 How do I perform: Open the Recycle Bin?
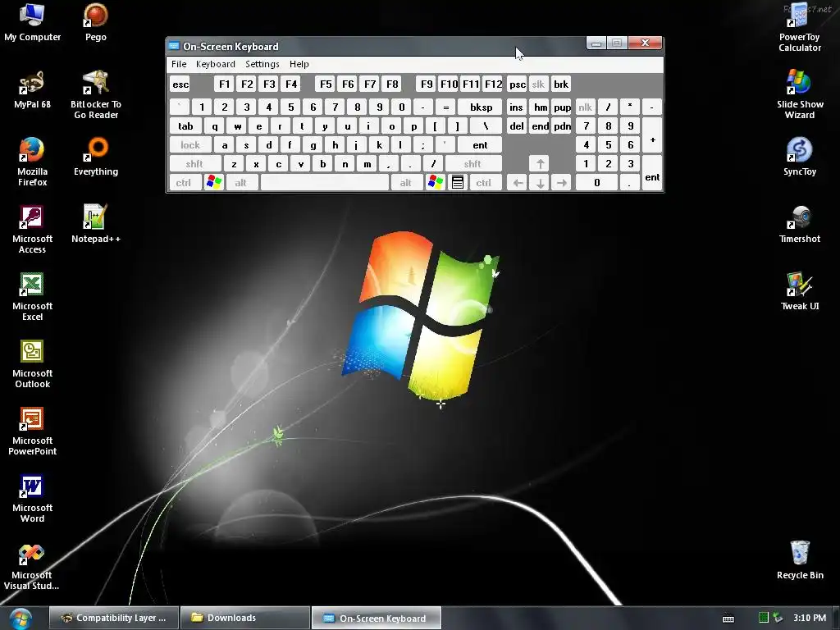point(799,560)
